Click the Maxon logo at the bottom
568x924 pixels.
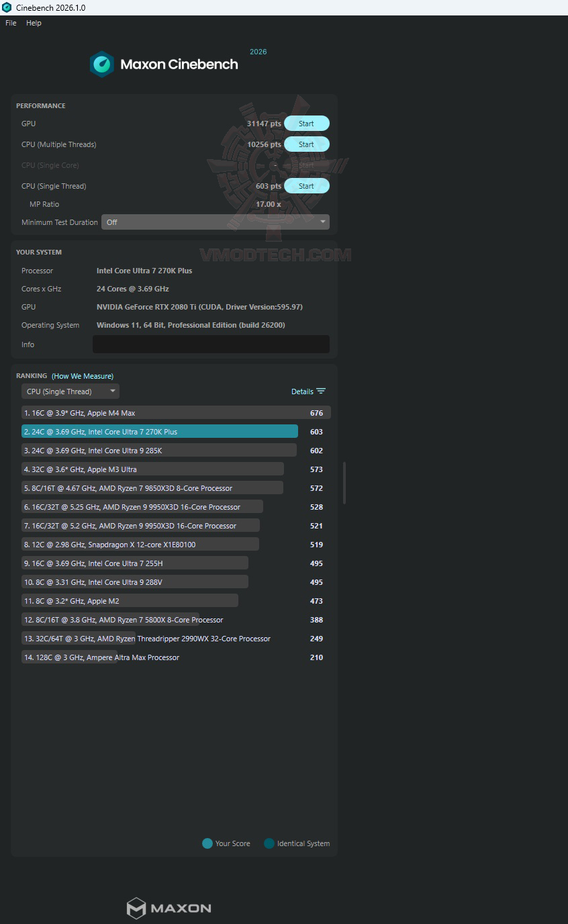pyautogui.click(x=169, y=909)
